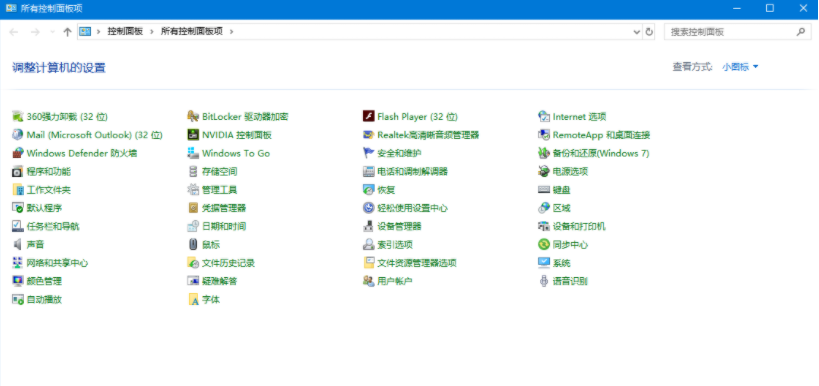Click the 鼠标 icon
The height and width of the screenshot is (386, 819).
coord(193,244)
